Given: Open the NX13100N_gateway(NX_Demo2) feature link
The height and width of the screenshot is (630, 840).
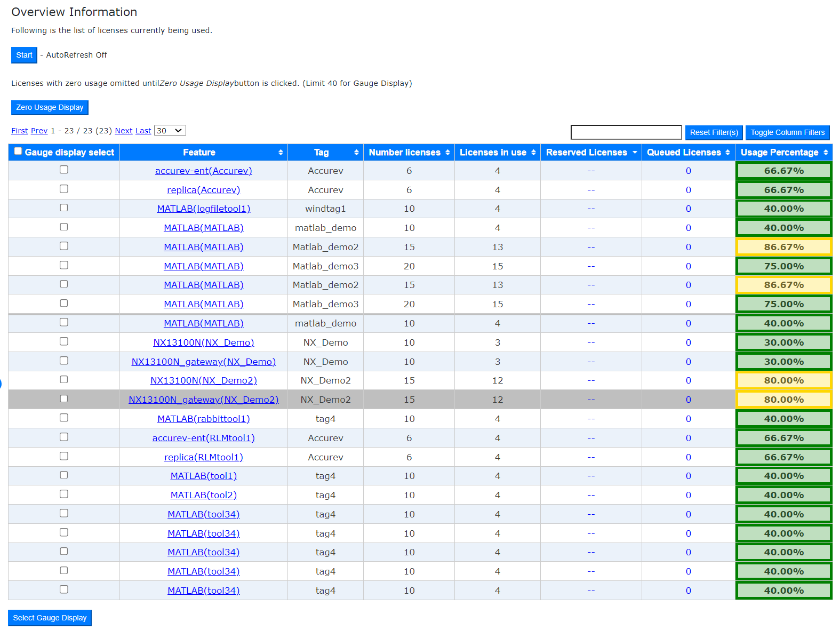Looking at the screenshot, I should (x=204, y=400).
